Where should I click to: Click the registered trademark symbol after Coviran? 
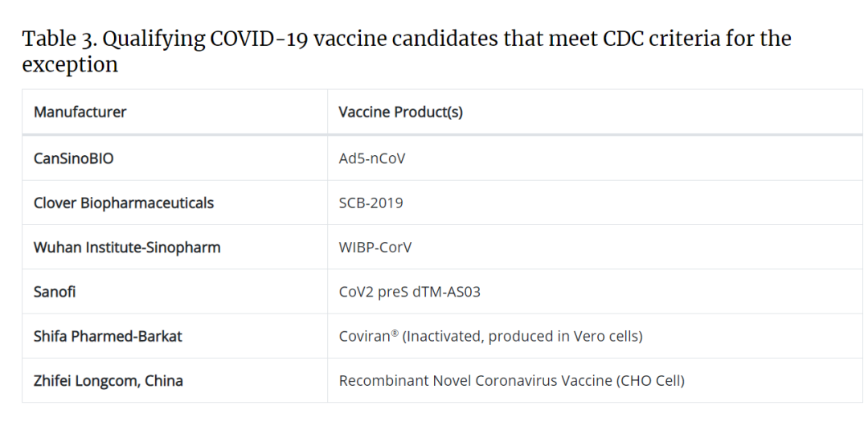coord(395,334)
